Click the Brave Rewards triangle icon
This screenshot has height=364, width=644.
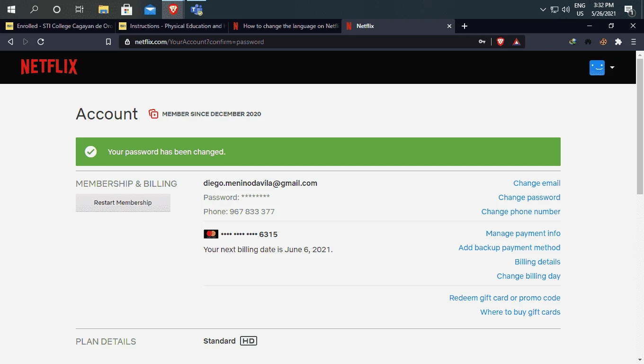516,42
